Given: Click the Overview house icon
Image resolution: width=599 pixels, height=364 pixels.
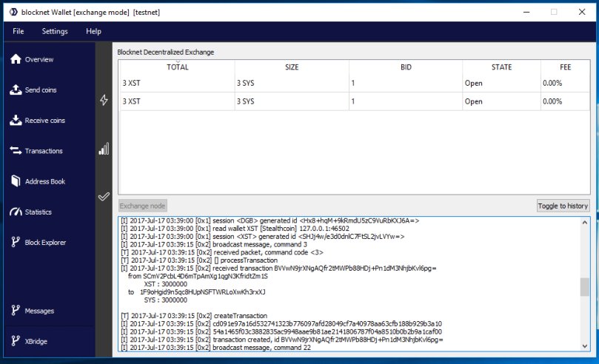Looking at the screenshot, I should (16, 59).
